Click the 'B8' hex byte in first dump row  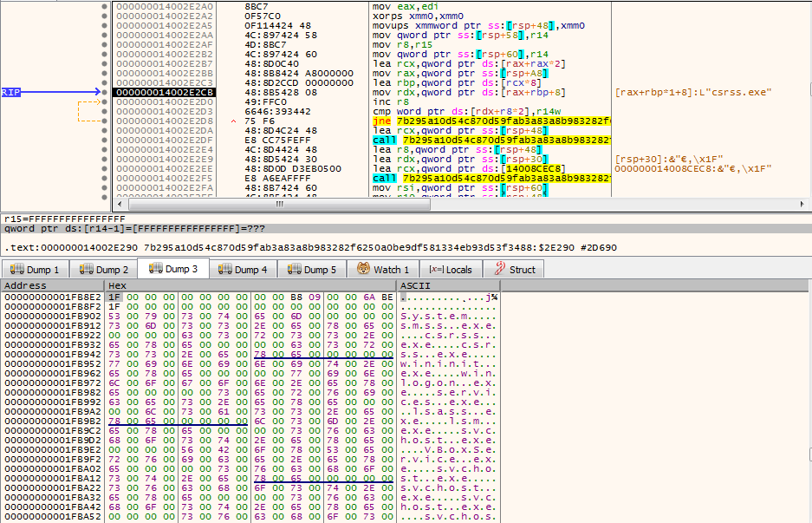click(296, 297)
